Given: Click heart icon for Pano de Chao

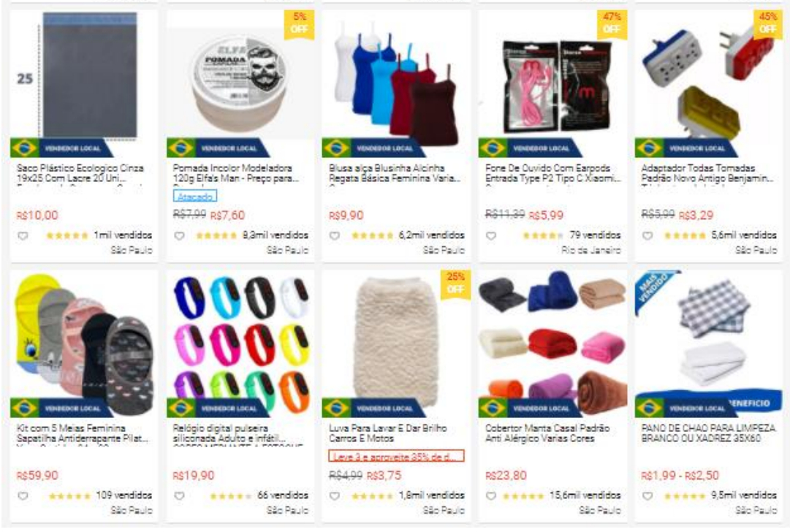Looking at the screenshot, I should click(648, 495).
